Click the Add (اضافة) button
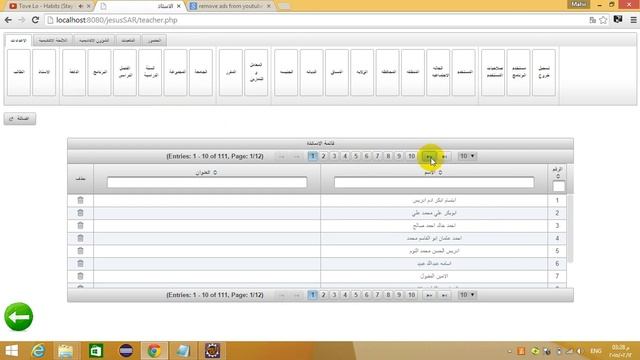The height and width of the screenshot is (360, 640). click(x=20, y=119)
